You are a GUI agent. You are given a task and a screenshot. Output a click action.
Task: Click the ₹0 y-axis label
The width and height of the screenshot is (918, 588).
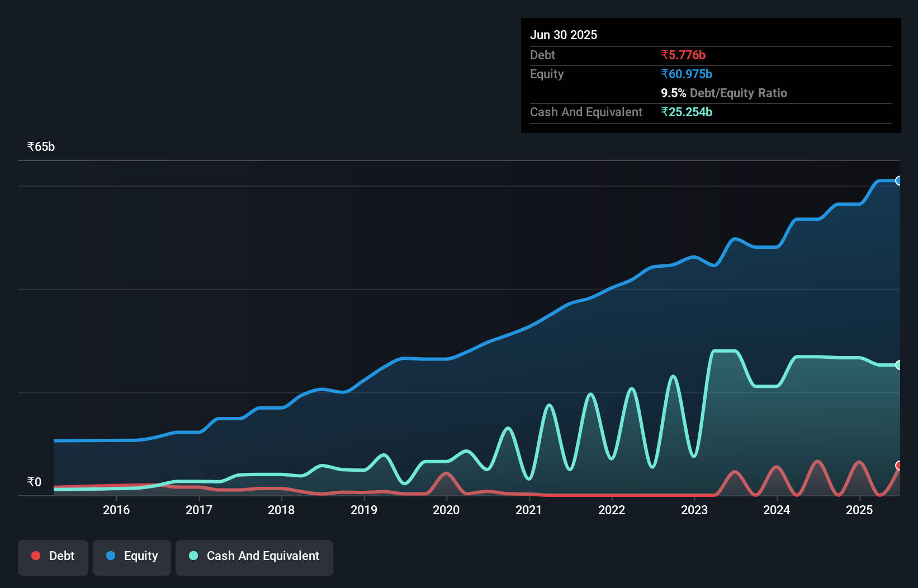tap(34, 482)
